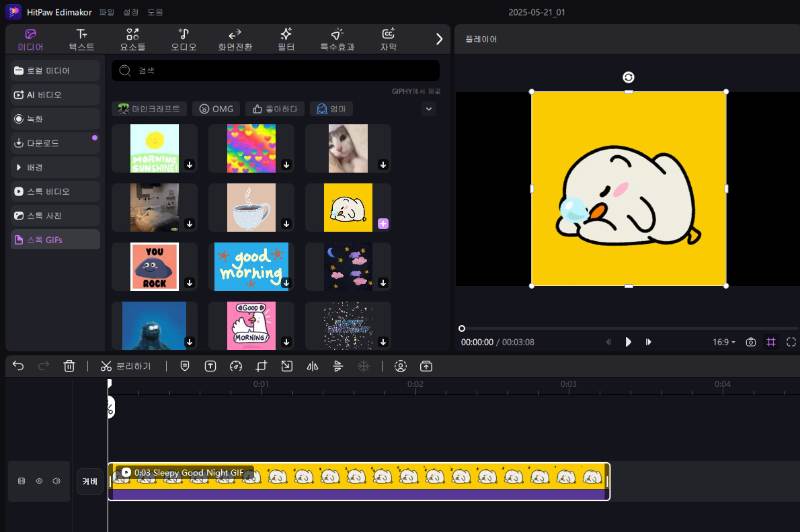Image resolution: width=800 pixels, height=532 pixels.
Task: Open the Stock Photo sidebar item
Action: point(55,215)
